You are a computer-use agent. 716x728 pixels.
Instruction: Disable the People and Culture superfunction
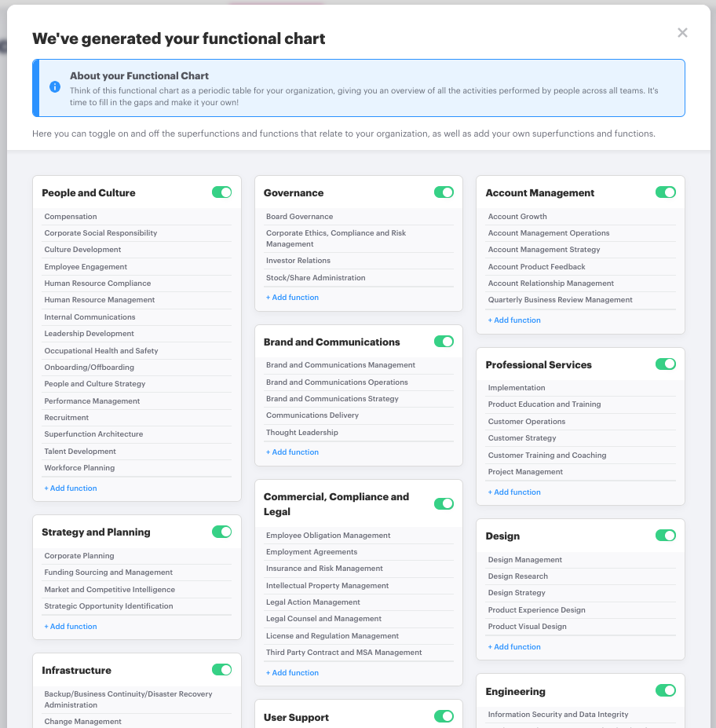point(221,192)
